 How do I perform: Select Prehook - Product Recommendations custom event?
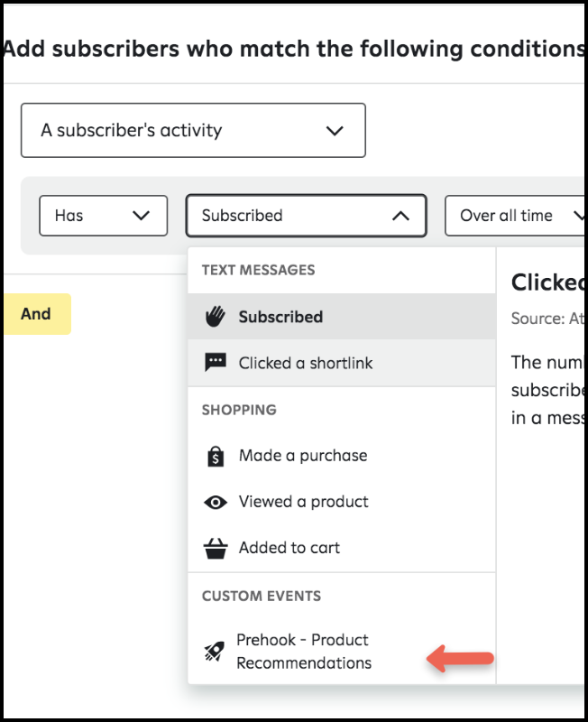pos(304,651)
